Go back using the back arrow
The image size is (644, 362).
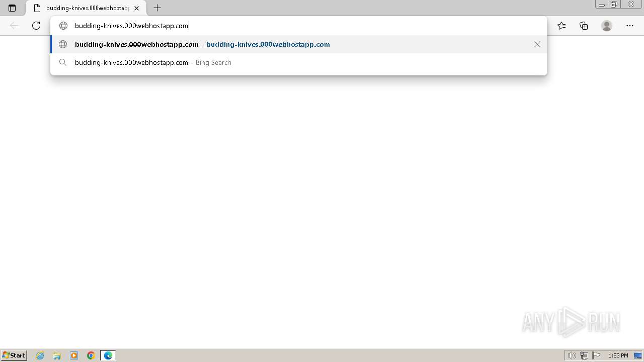[x=14, y=26]
